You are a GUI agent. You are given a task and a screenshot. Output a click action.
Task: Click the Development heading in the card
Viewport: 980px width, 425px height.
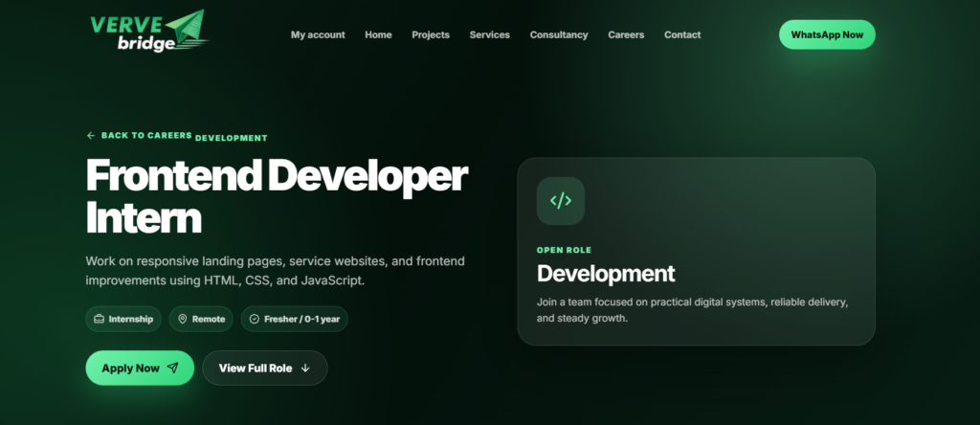[606, 274]
